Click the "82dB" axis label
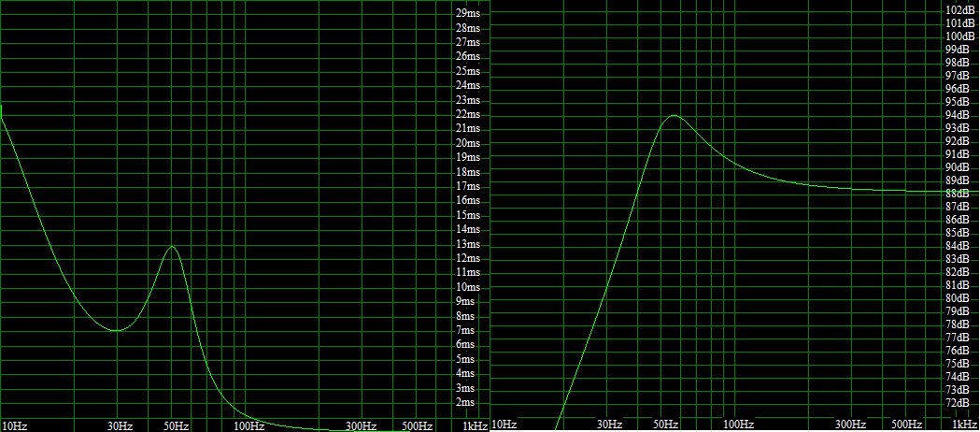Image resolution: width=980 pixels, height=432 pixels. click(x=958, y=272)
